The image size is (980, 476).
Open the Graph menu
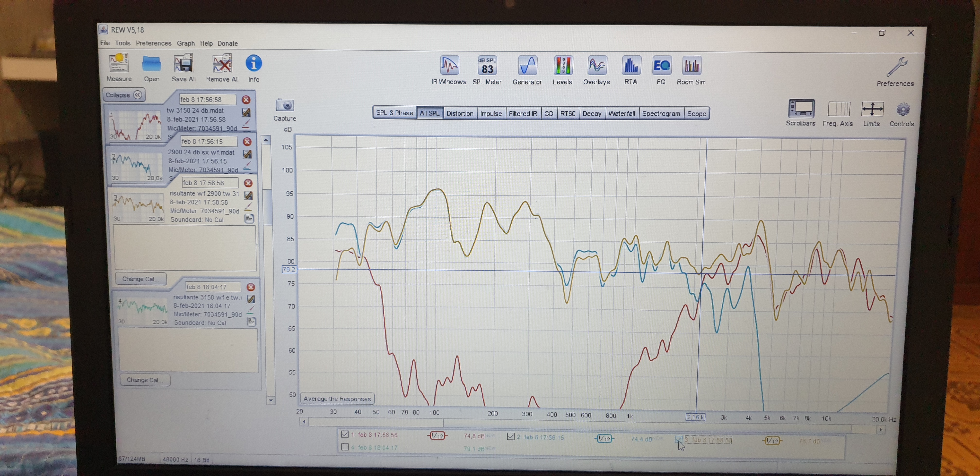click(x=186, y=43)
